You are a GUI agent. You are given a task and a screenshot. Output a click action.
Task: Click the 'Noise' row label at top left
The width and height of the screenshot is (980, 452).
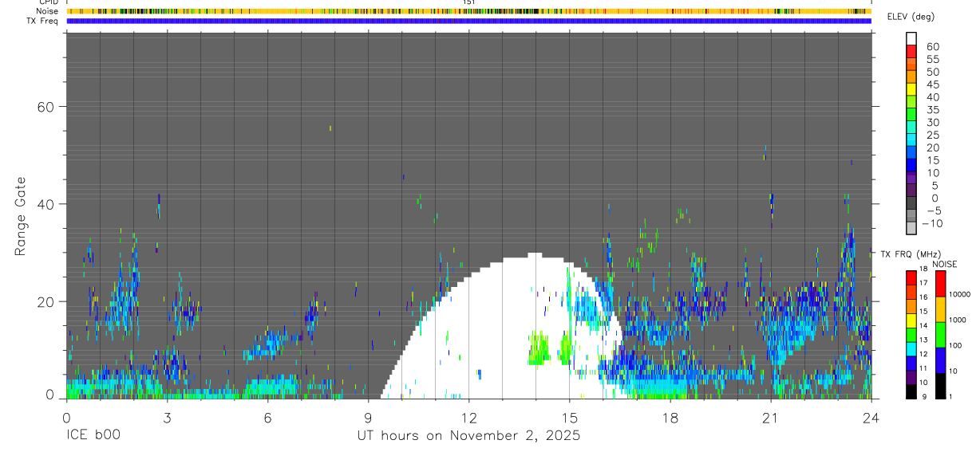click(x=47, y=11)
